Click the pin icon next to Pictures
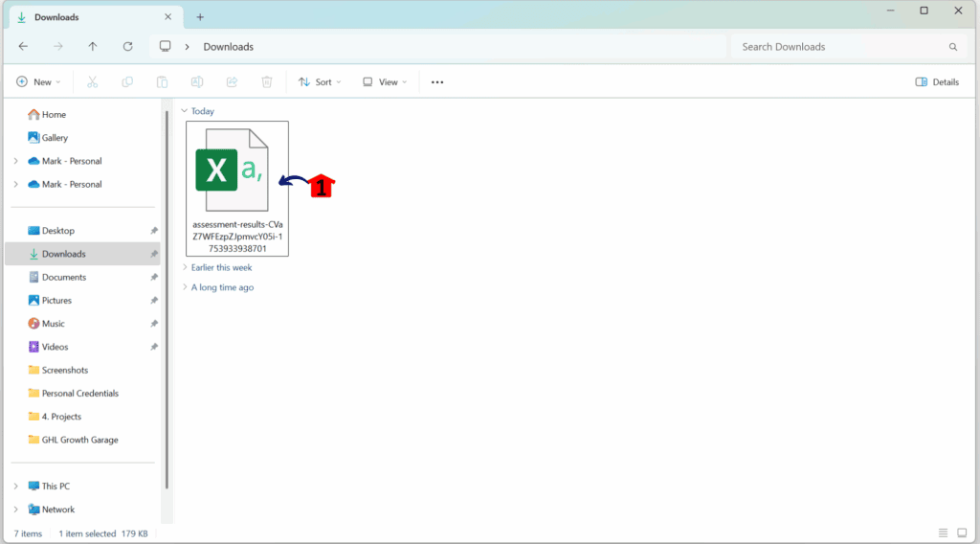The height and width of the screenshot is (544, 980). tap(154, 300)
